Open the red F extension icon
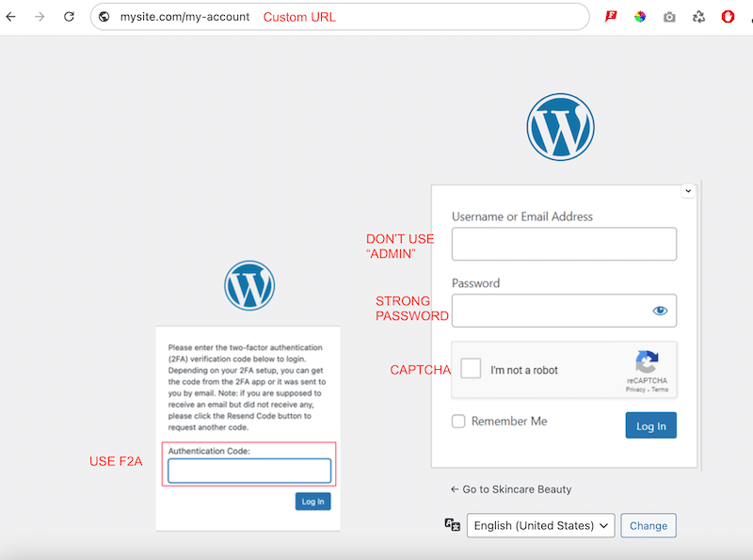Image resolution: width=753 pixels, height=560 pixels. (611, 17)
